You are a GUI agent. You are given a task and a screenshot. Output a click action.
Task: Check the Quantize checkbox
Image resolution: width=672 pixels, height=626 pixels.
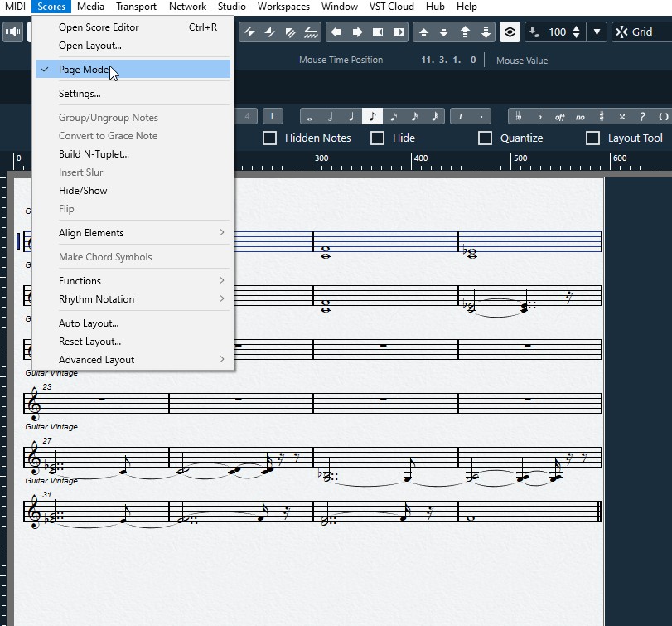pos(486,138)
